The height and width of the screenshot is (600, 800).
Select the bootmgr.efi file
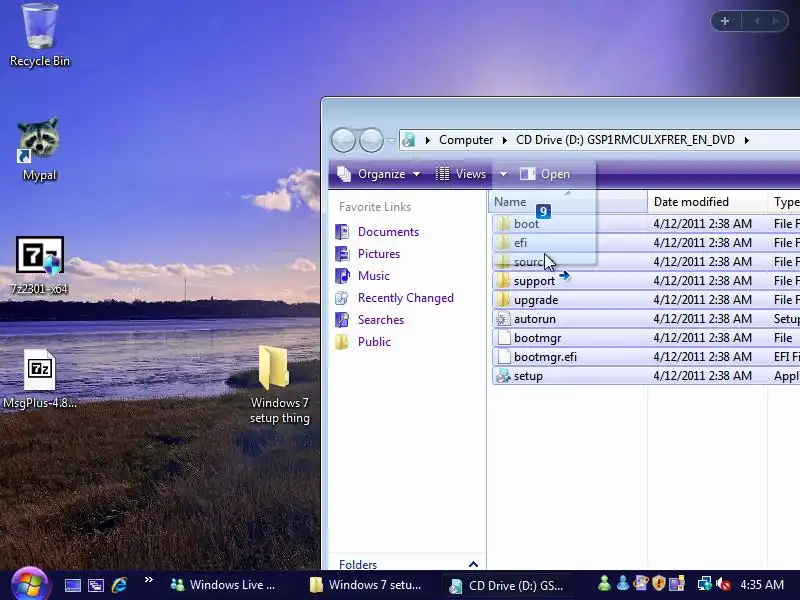click(545, 357)
